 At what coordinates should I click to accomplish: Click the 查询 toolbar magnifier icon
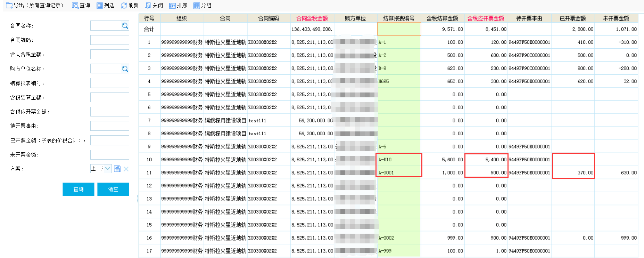[75, 6]
